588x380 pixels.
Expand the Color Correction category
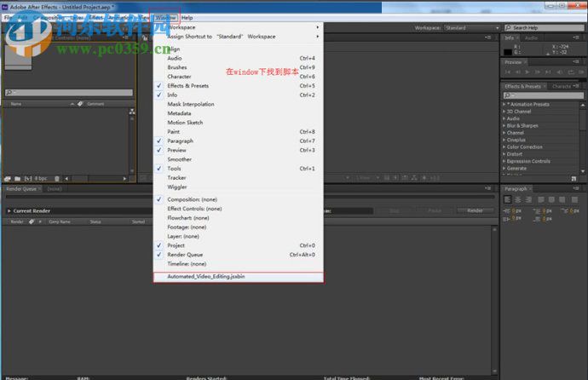point(504,147)
